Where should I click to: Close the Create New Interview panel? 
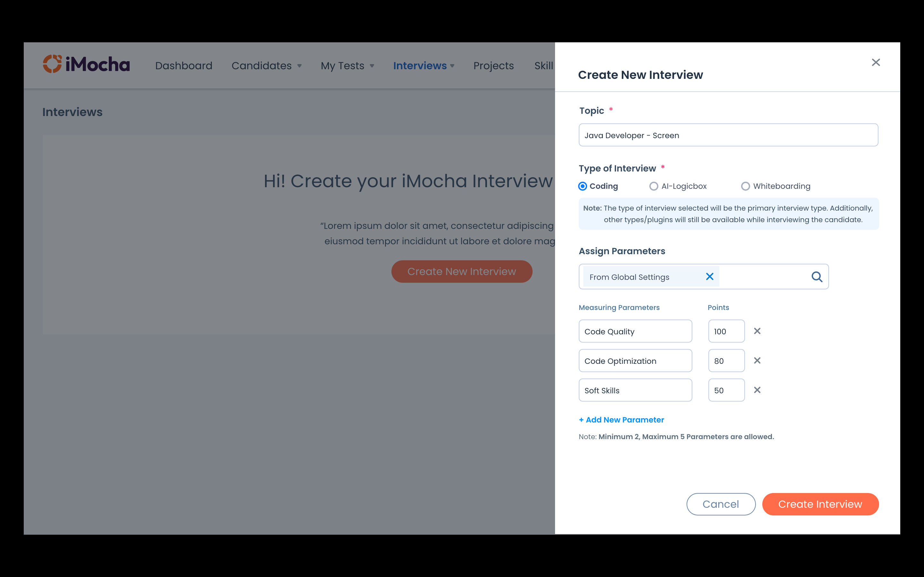(876, 62)
